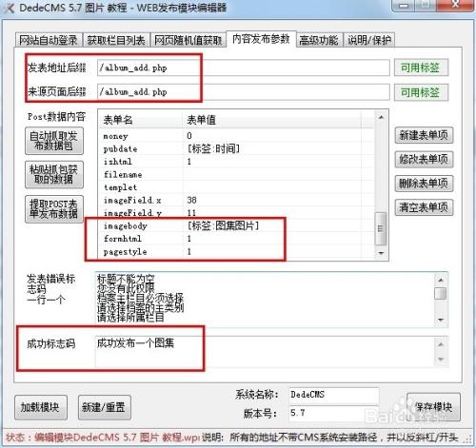Click the form list scrollbar thumb
The image size is (476, 448).
[x=381, y=229]
